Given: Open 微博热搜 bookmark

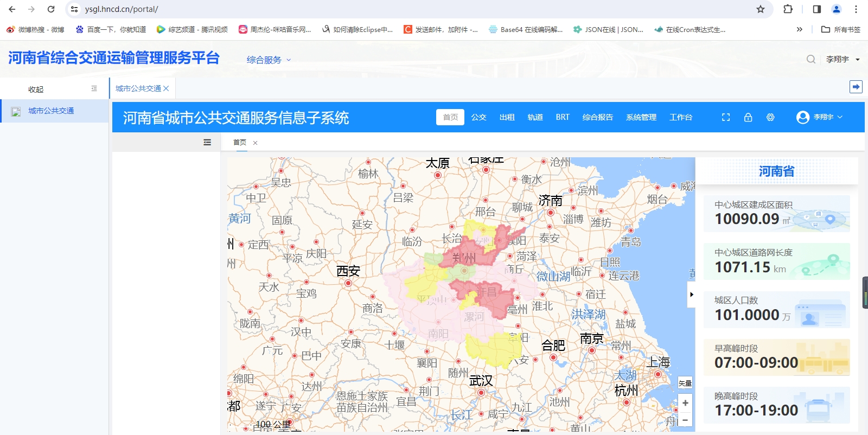Looking at the screenshot, I should click(x=35, y=30).
